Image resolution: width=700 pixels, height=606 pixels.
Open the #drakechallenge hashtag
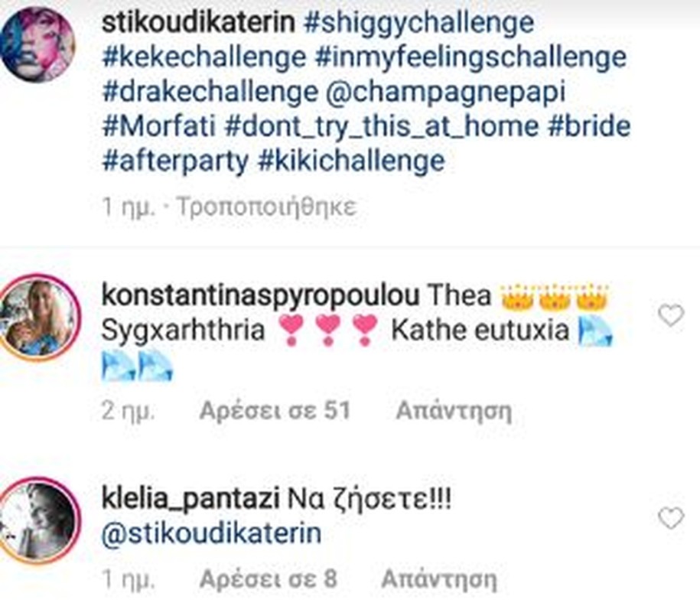coord(210,92)
